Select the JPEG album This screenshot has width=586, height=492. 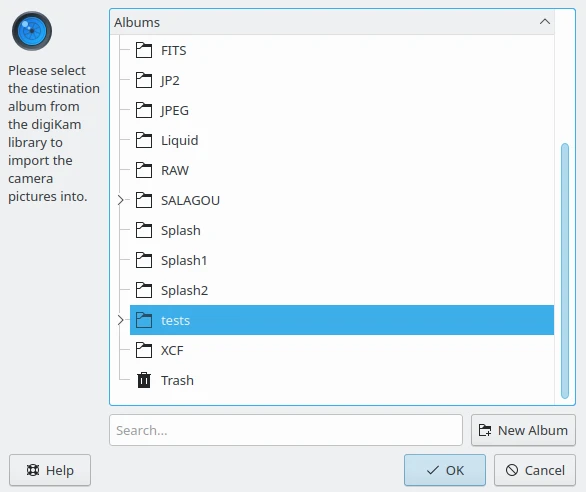click(342, 110)
